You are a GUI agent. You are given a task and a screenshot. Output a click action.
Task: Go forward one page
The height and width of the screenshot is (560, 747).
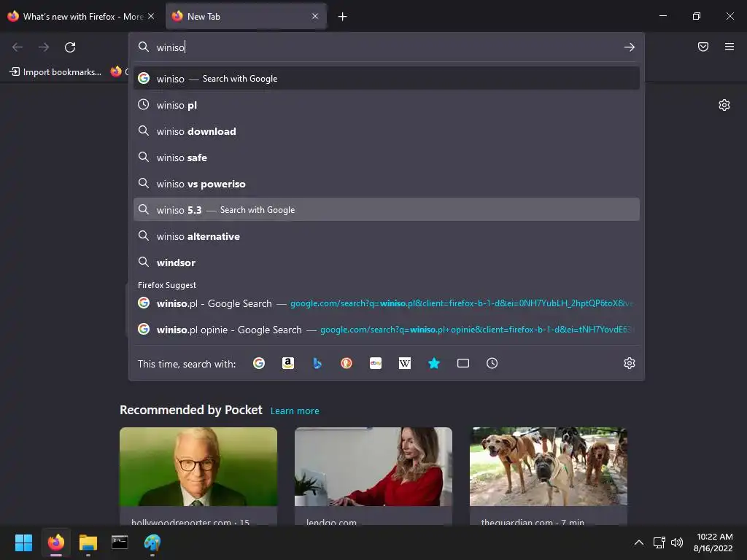(44, 47)
